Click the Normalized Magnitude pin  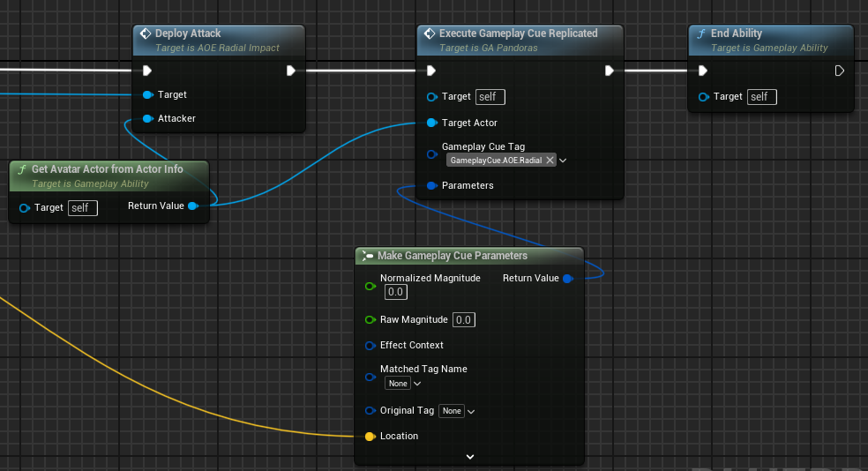[x=370, y=286]
